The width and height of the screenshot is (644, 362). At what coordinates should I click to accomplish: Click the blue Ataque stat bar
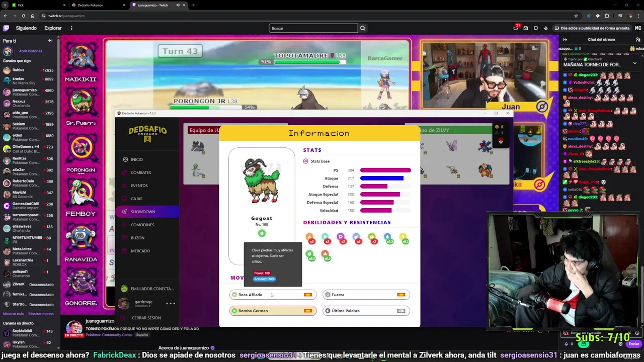tap(382, 178)
